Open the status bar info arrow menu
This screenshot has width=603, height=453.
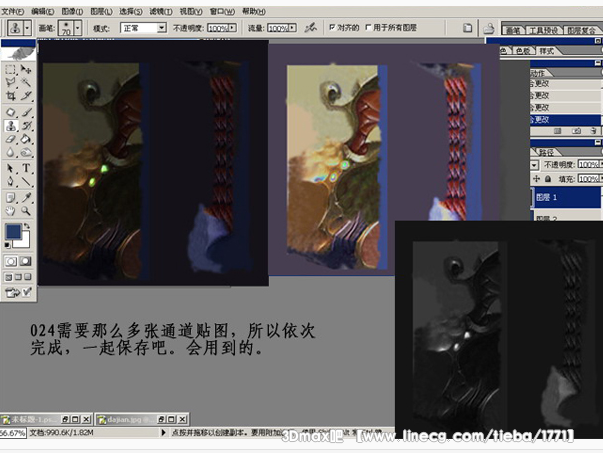pos(163,433)
